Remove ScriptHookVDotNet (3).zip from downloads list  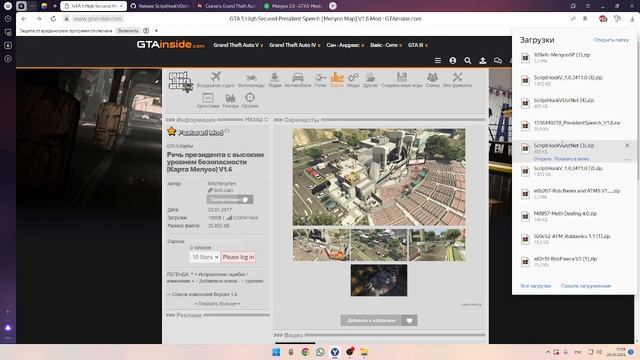coord(627,145)
